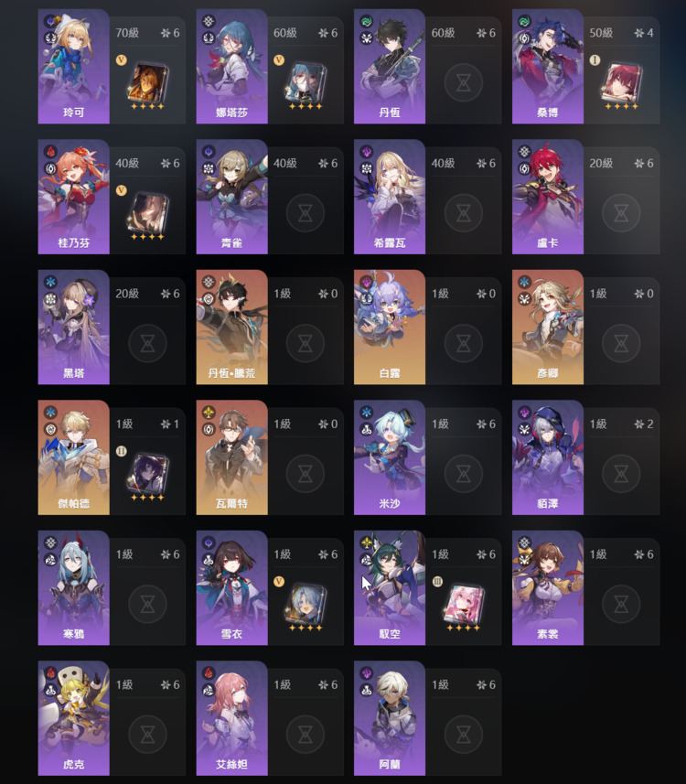
Task: Select the empty slot beside 黑塔
Action: point(147,343)
